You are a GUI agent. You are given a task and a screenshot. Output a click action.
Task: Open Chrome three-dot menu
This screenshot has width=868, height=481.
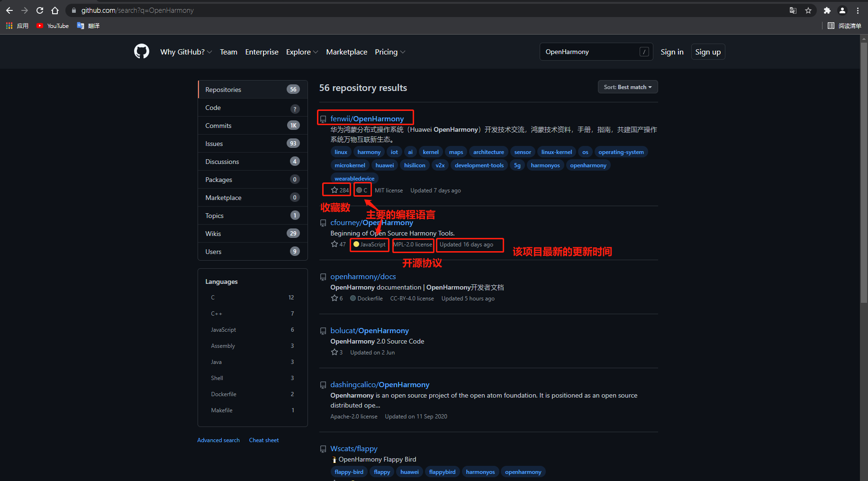click(x=858, y=10)
